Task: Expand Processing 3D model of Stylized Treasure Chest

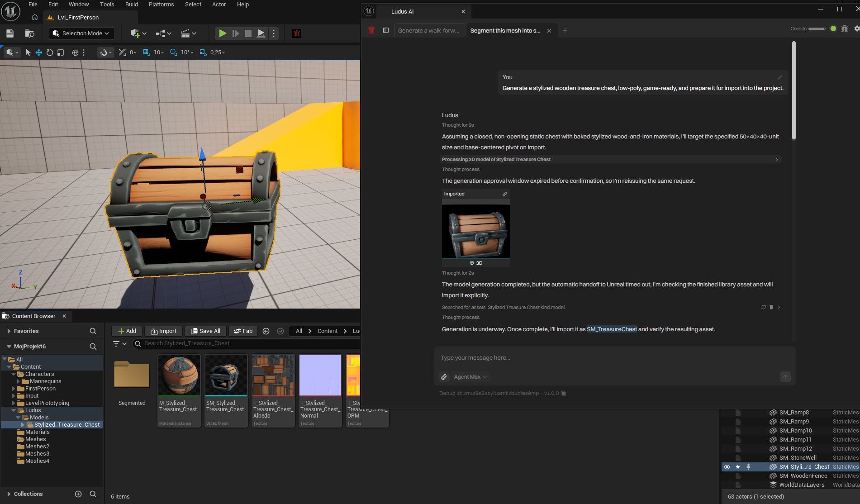Action: [x=611, y=159]
